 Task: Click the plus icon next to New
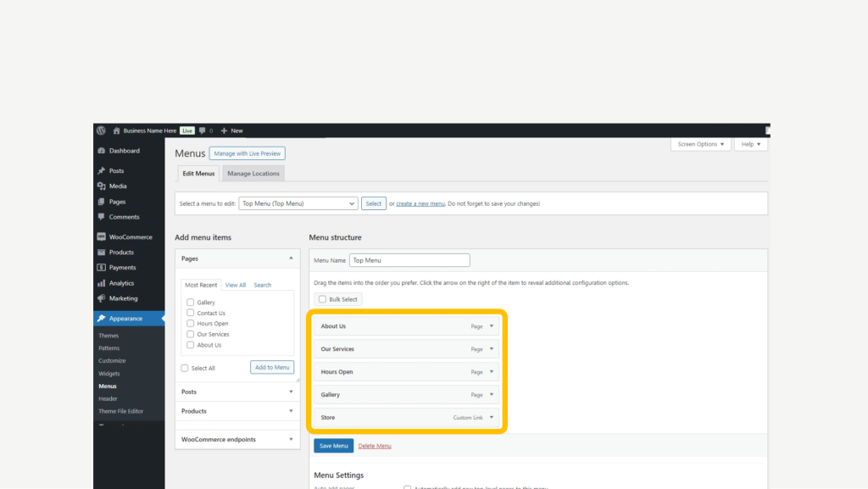click(224, 131)
